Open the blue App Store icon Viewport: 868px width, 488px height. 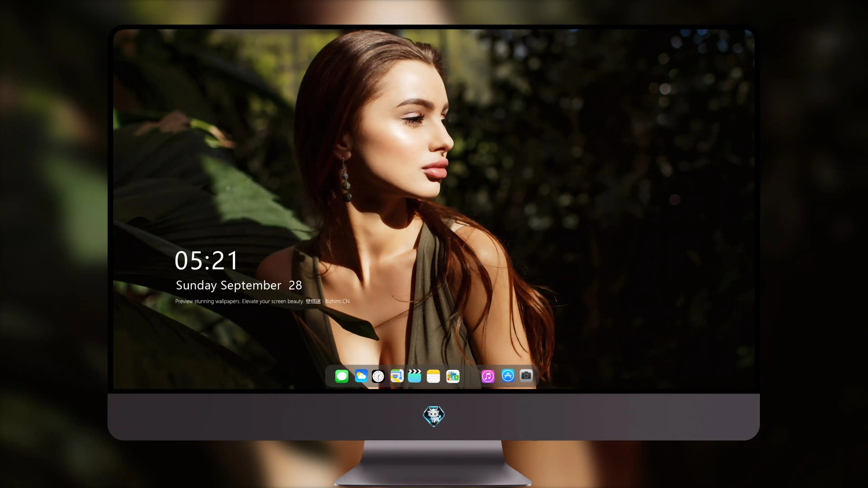(x=508, y=375)
